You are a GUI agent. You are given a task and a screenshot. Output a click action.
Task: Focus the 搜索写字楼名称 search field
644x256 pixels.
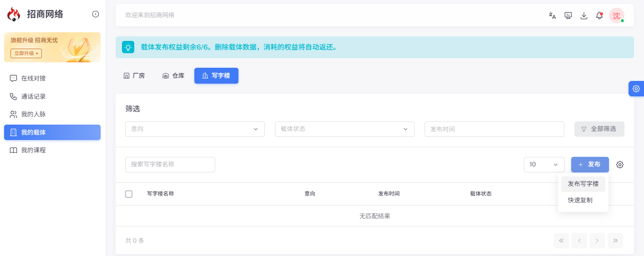[170, 165]
